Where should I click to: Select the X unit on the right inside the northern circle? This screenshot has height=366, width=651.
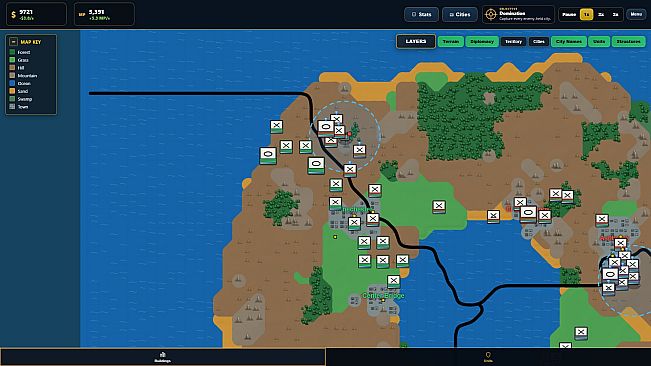[360, 151]
